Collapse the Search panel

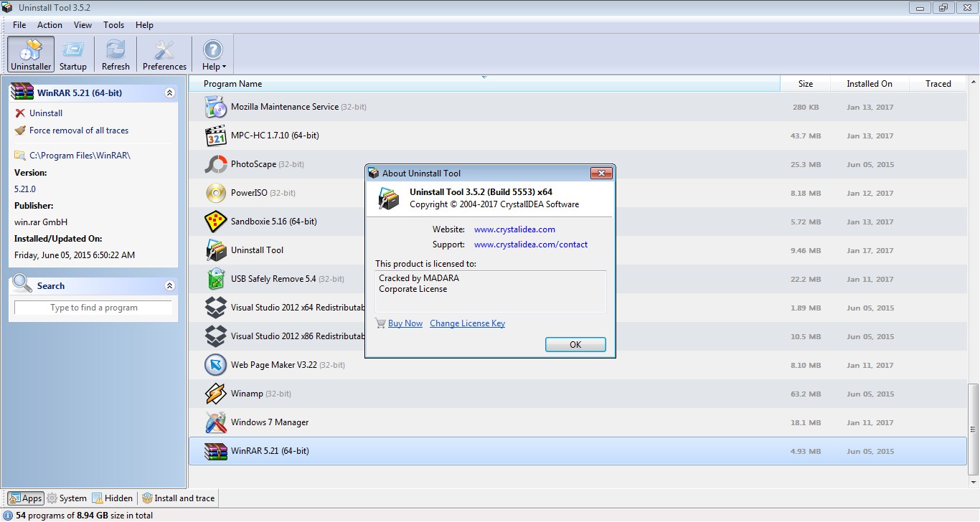[x=169, y=286]
